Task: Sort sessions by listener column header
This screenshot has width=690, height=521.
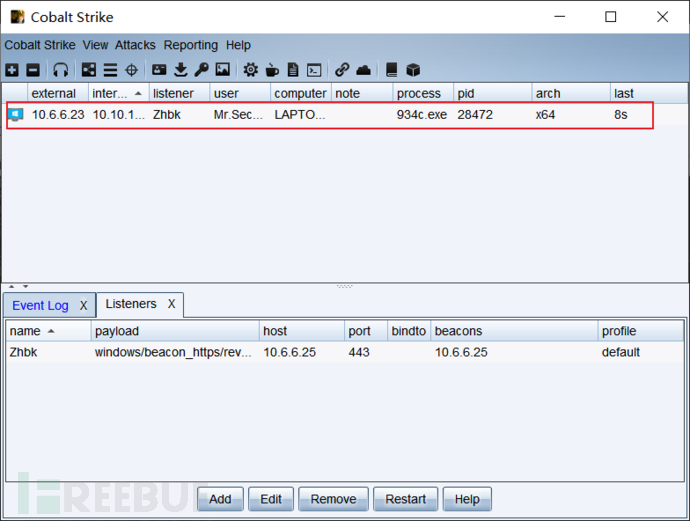Action: point(180,93)
